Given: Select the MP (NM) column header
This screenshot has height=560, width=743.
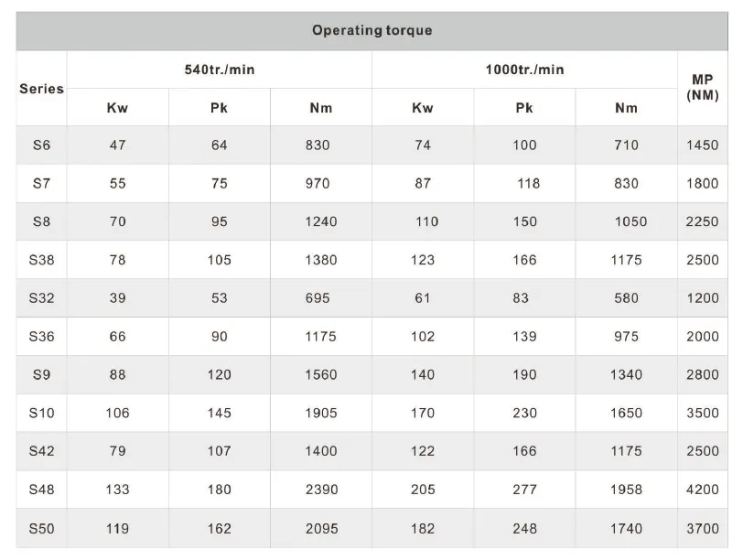Looking at the screenshot, I should [x=703, y=87].
